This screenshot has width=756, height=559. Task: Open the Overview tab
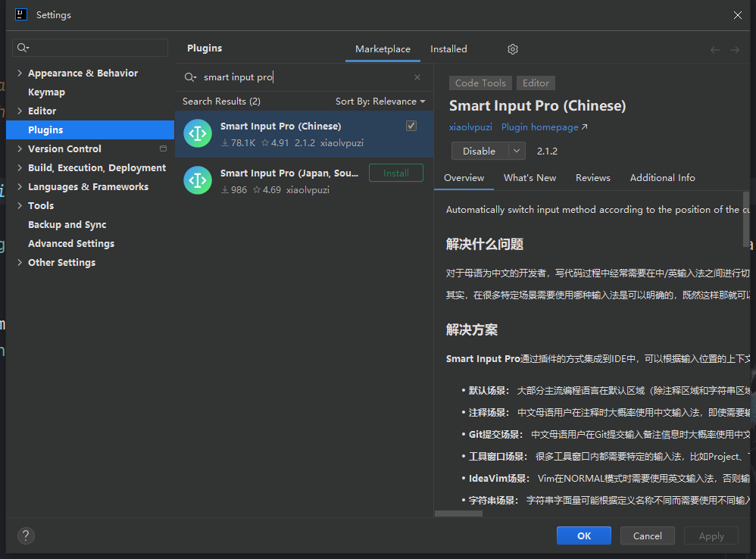point(464,178)
